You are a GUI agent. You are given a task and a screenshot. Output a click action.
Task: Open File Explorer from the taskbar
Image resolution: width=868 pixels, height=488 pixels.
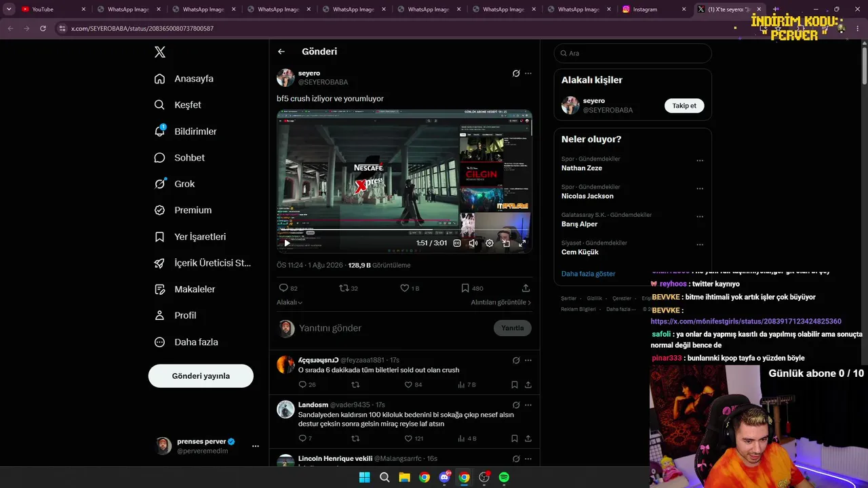[404, 477]
